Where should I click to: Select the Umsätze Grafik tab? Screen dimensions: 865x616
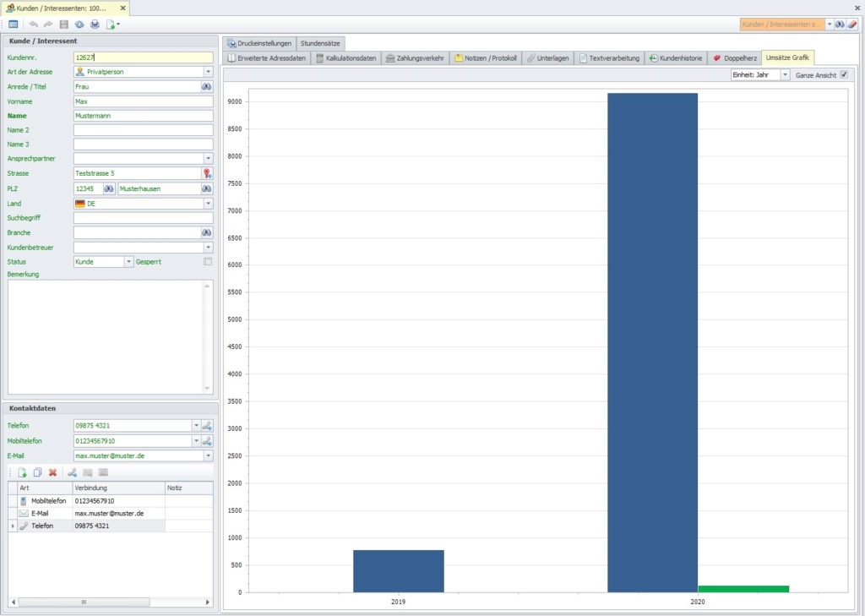[787, 57]
